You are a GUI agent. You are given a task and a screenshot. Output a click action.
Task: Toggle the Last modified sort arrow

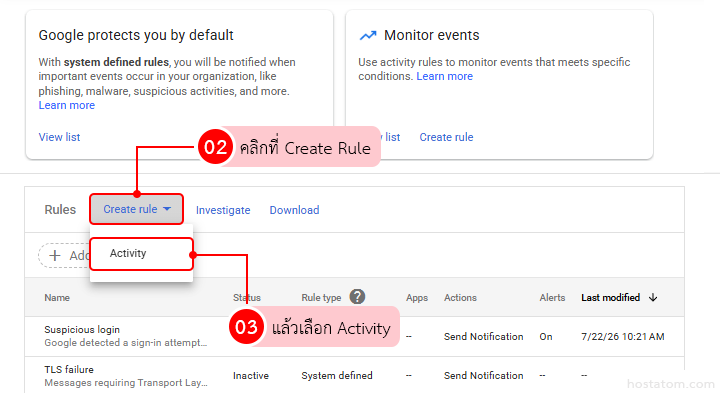click(653, 298)
